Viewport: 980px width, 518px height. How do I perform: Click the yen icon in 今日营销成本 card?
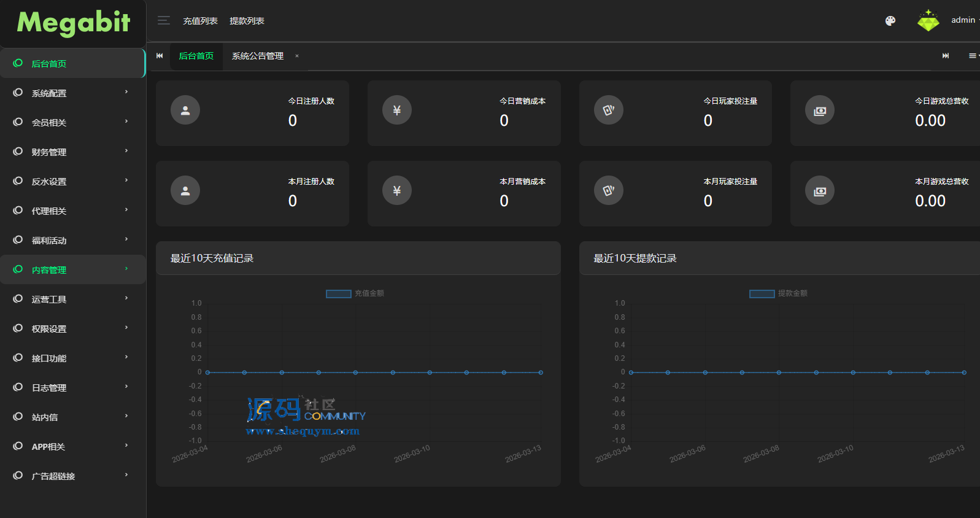396,110
